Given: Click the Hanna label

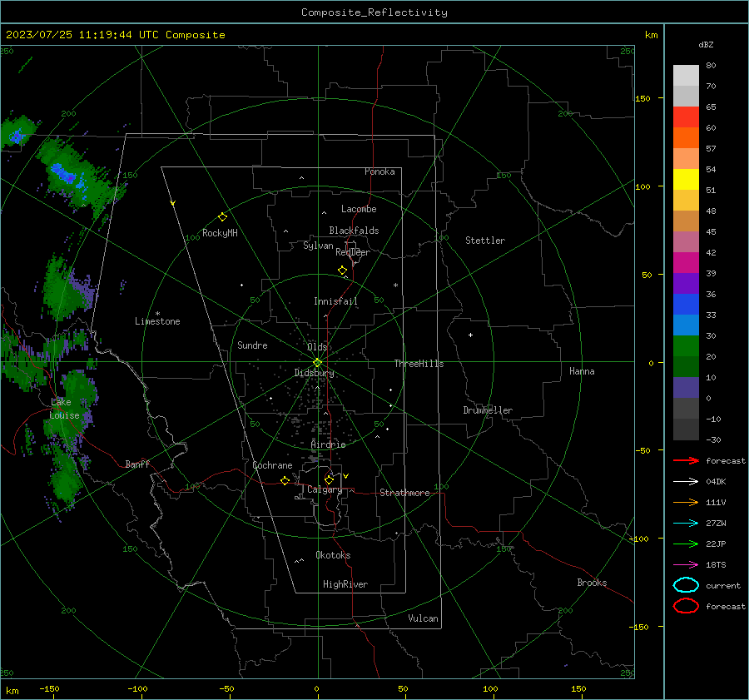Looking at the screenshot, I should click(x=582, y=371).
